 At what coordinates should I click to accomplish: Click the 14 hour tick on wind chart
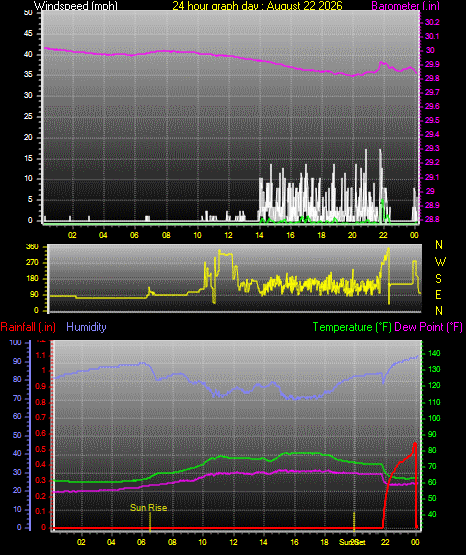(x=259, y=235)
